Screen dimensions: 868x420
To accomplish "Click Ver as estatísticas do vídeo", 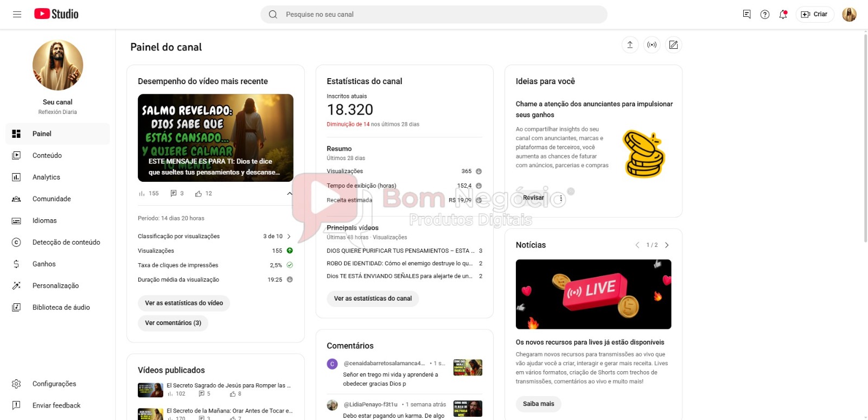I will pos(184,303).
